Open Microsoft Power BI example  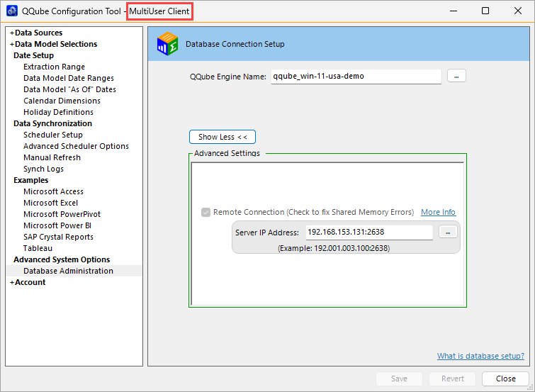coord(57,225)
